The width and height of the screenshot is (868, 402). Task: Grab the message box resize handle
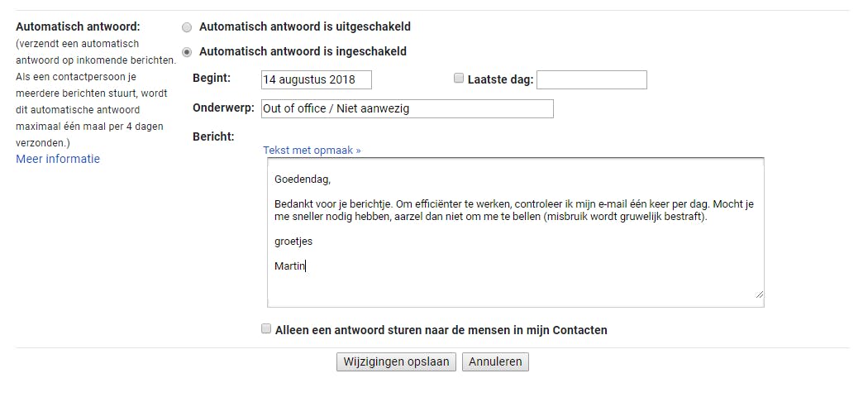(x=759, y=294)
